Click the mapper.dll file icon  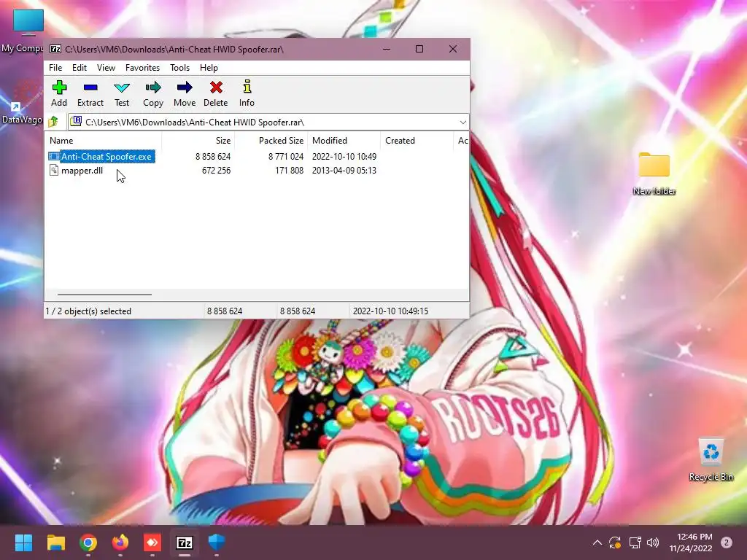[x=54, y=171]
